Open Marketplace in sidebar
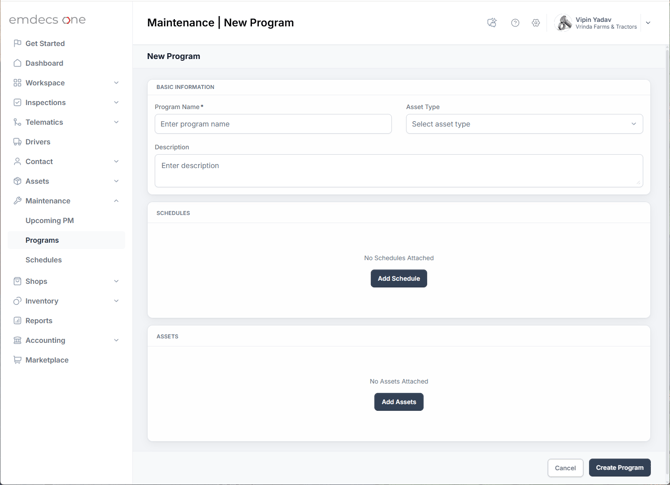The width and height of the screenshot is (670, 485). point(47,360)
